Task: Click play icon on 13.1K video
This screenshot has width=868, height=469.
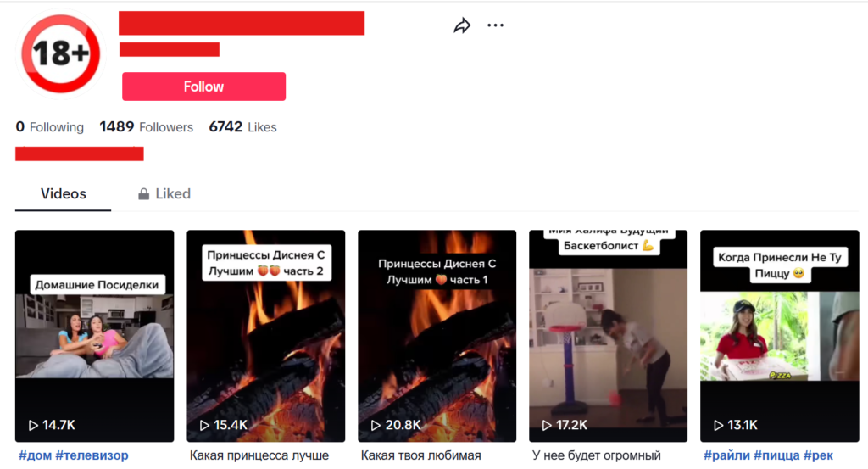Action: tap(718, 425)
